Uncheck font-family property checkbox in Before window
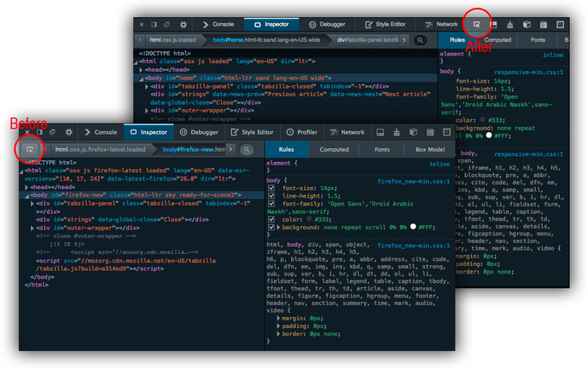588x375 pixels. point(271,204)
